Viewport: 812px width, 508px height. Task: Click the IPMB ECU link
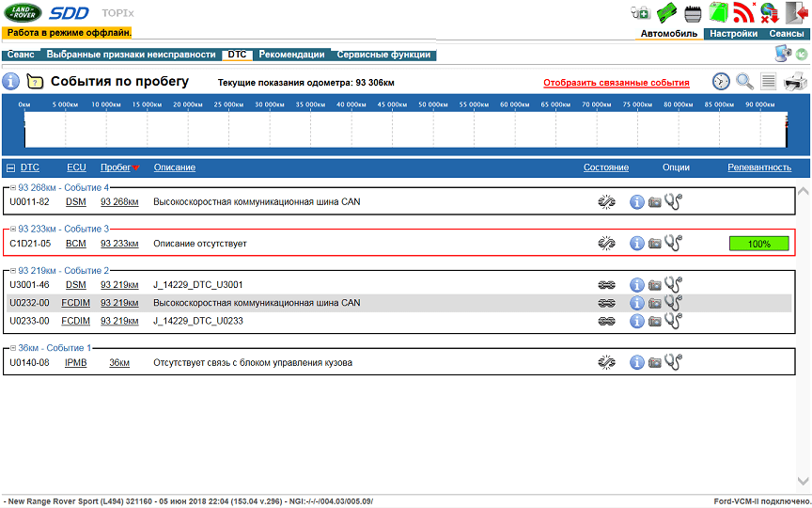[x=75, y=363]
